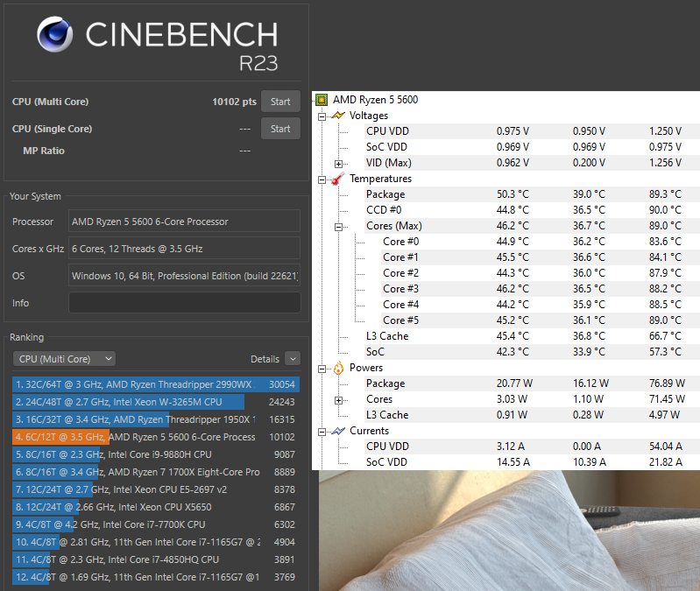Select the Core #4 temperature row
The image size is (700, 591).
click(x=540, y=304)
